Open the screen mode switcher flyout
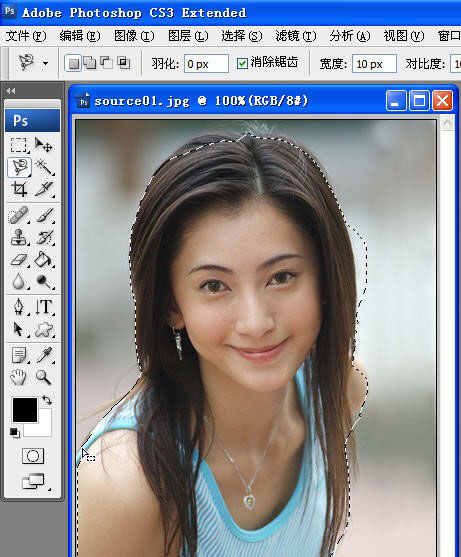Image resolution: width=461 pixels, height=557 pixels. point(34,481)
